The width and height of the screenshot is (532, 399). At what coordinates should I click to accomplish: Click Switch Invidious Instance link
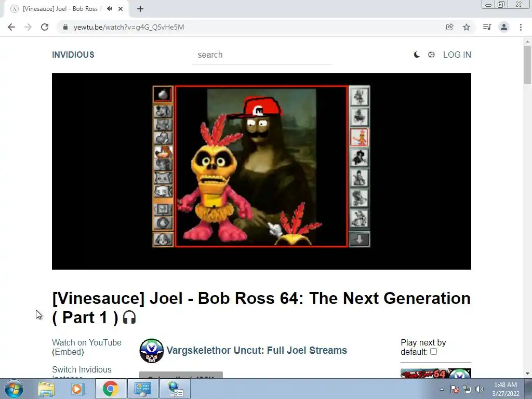click(x=82, y=373)
